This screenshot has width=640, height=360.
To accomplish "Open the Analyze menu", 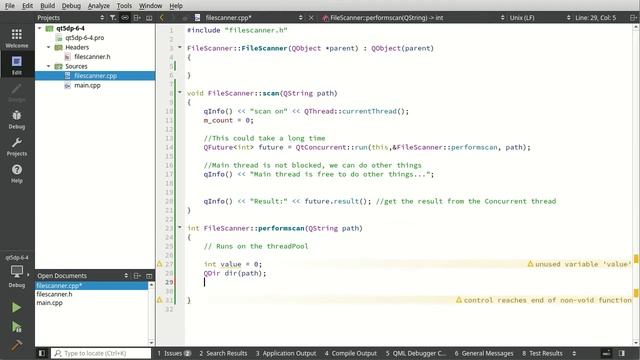I will coord(99,6).
